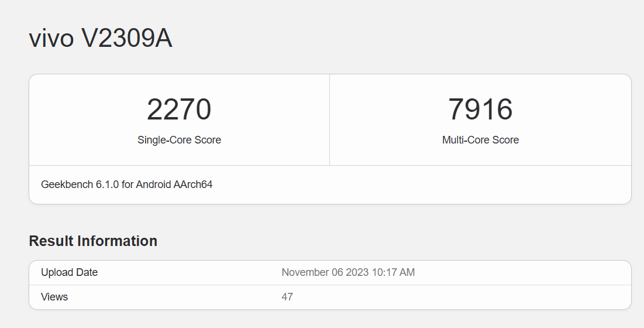Select the model number V2309A in title
This screenshot has height=328, width=644.
point(126,39)
